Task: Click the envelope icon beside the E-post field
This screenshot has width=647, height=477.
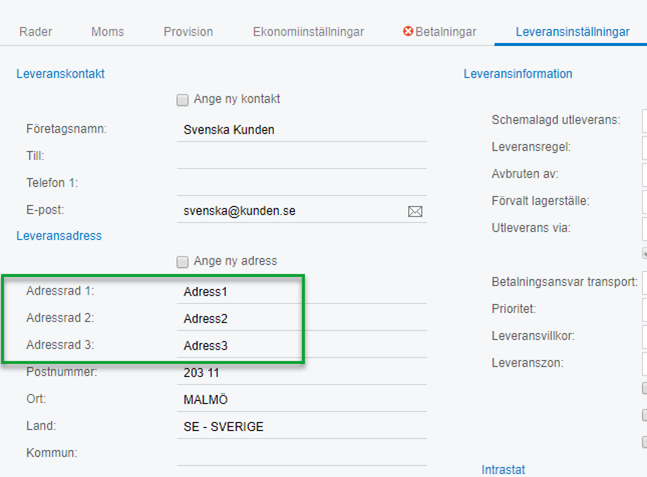Action: 415,211
